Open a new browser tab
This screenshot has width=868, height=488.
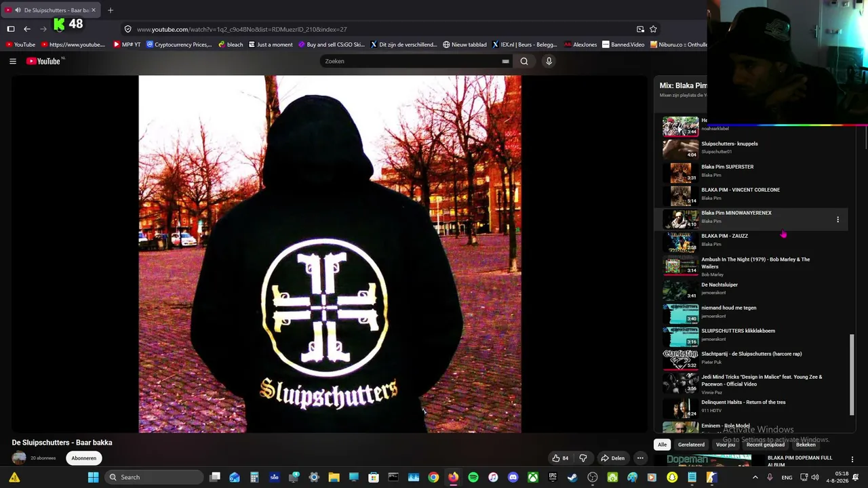pyautogui.click(x=111, y=10)
